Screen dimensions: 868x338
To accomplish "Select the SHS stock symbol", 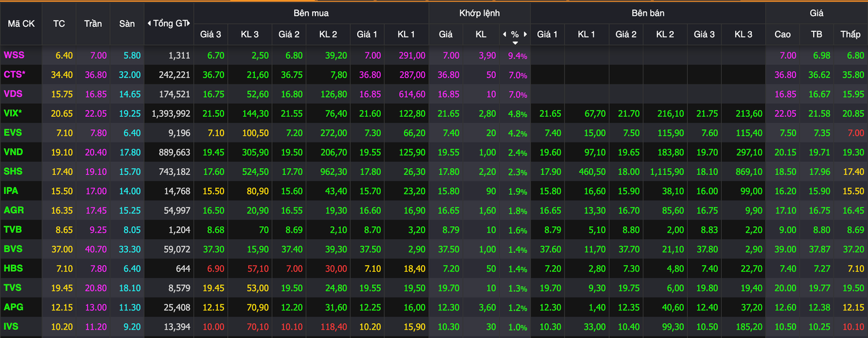I will 13,172.
